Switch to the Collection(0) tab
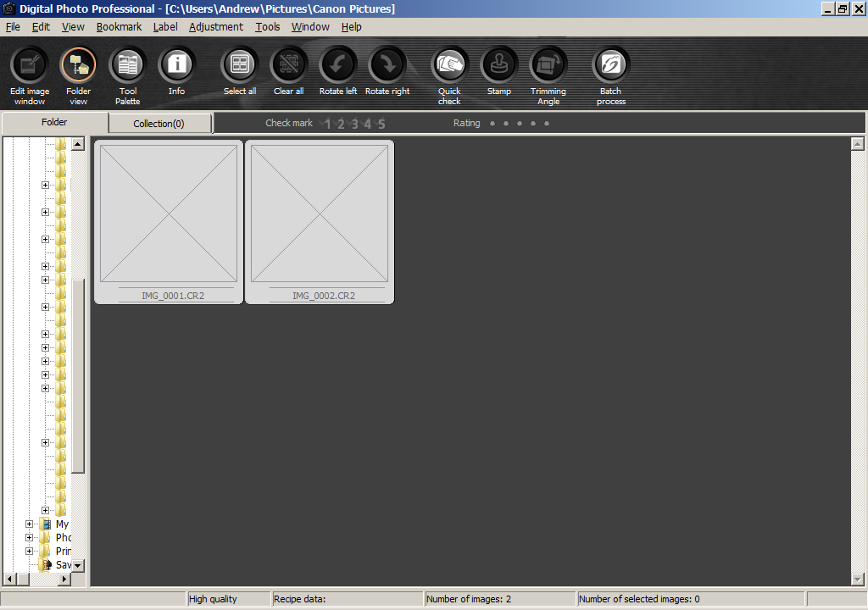 coord(159,124)
